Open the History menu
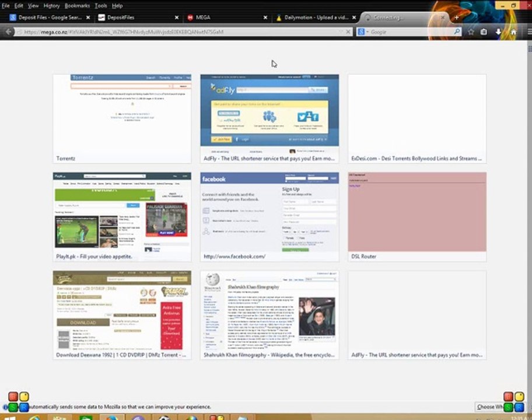Screen dimensions: 532x420 [x=51, y=5]
